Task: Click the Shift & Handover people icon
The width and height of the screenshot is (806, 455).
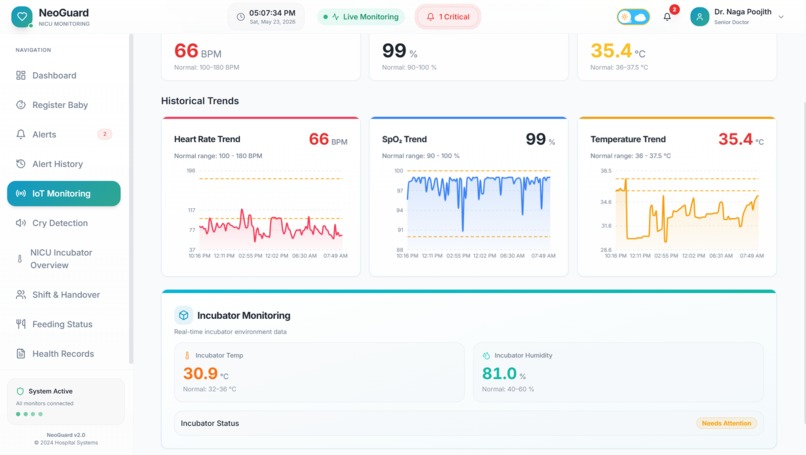Action: coord(21,295)
